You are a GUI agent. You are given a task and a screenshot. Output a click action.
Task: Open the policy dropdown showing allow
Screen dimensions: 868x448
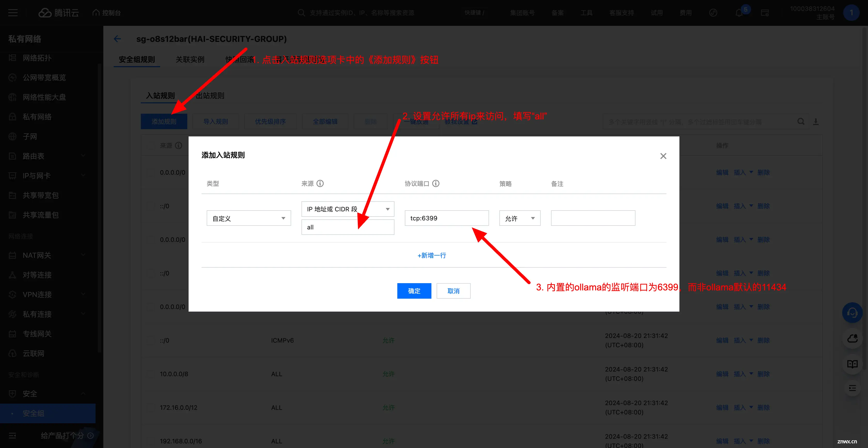coord(520,218)
